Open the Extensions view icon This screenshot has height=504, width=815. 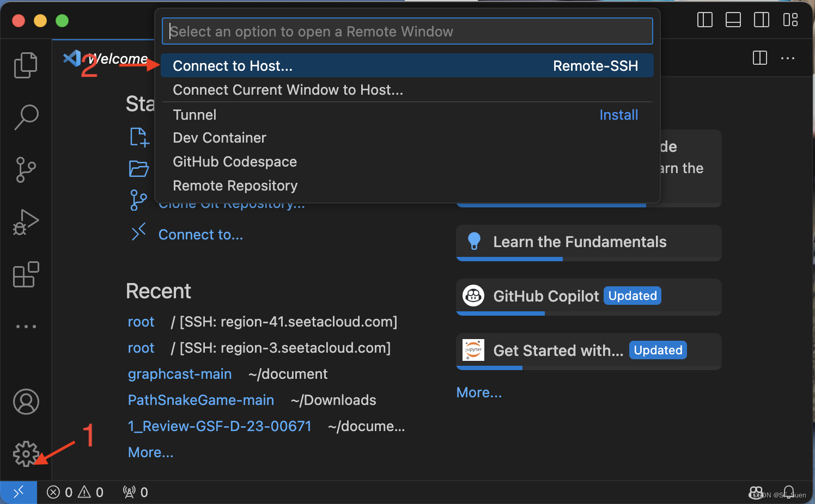pos(26,274)
